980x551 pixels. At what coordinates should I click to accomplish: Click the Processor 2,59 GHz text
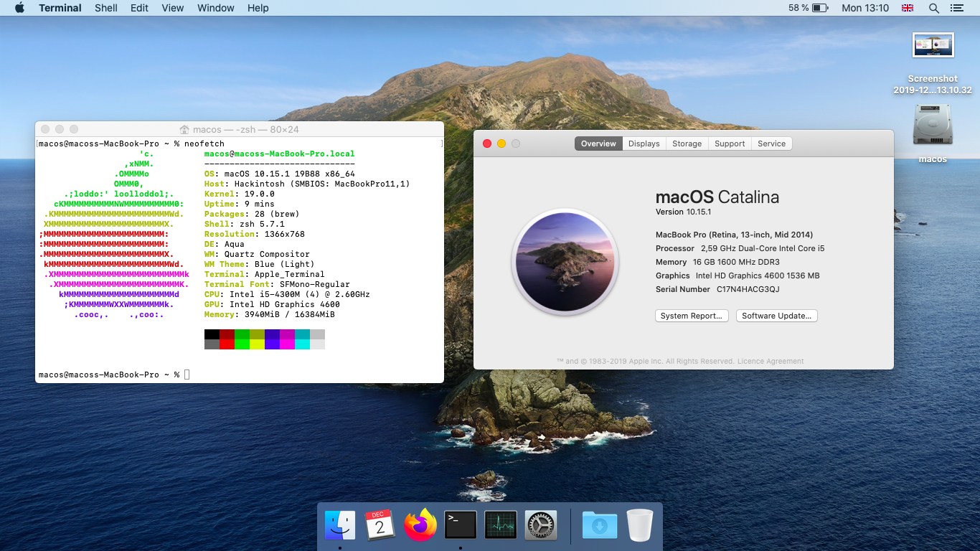[x=740, y=248]
